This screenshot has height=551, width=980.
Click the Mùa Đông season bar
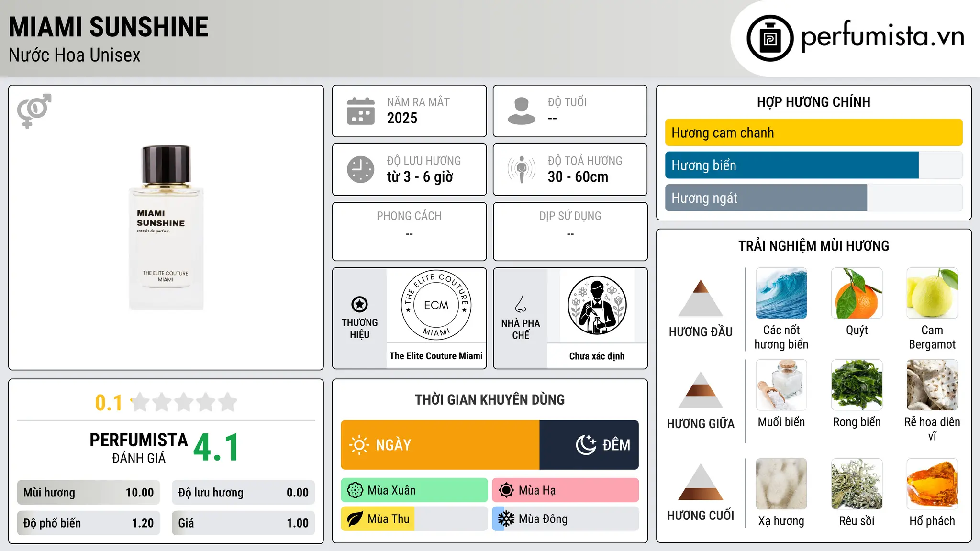point(566,519)
